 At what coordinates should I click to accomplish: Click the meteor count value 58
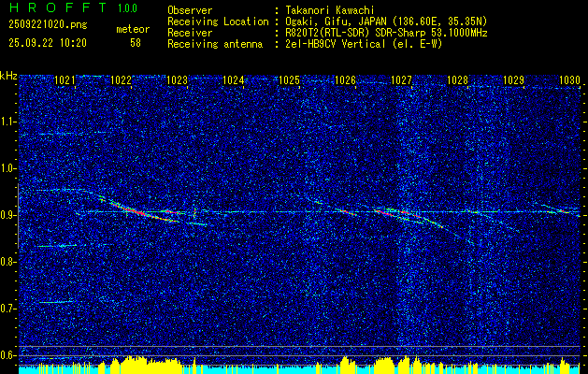click(136, 43)
